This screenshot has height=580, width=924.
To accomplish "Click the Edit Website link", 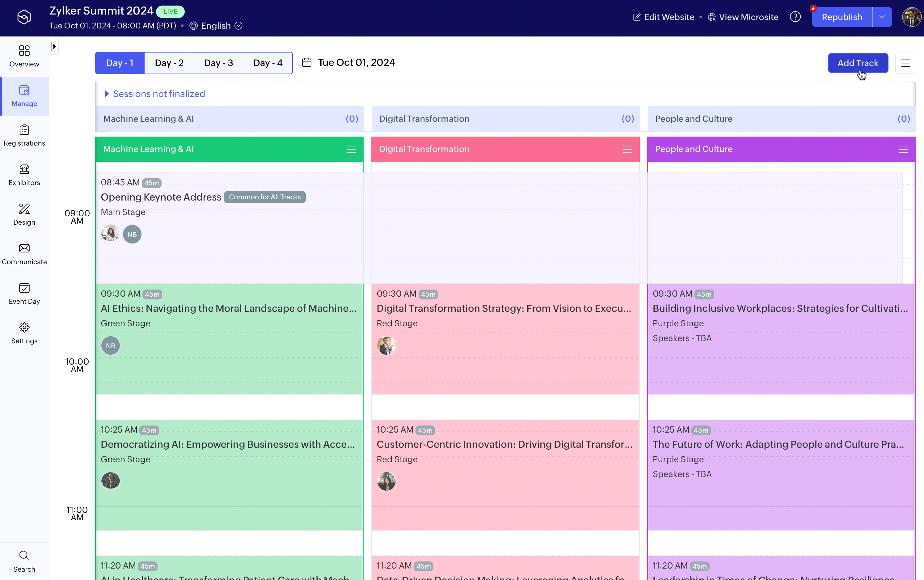I will click(664, 17).
